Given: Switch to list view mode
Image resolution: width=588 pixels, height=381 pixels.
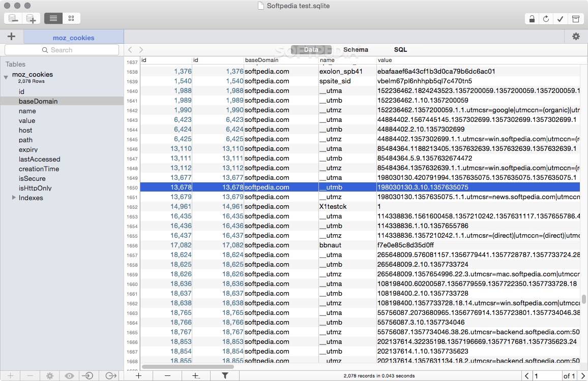Looking at the screenshot, I should pos(53,18).
